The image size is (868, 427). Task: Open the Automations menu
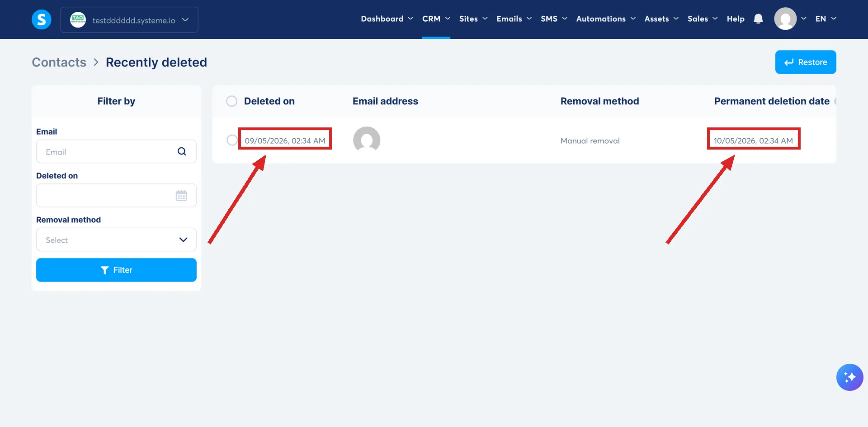(606, 19)
